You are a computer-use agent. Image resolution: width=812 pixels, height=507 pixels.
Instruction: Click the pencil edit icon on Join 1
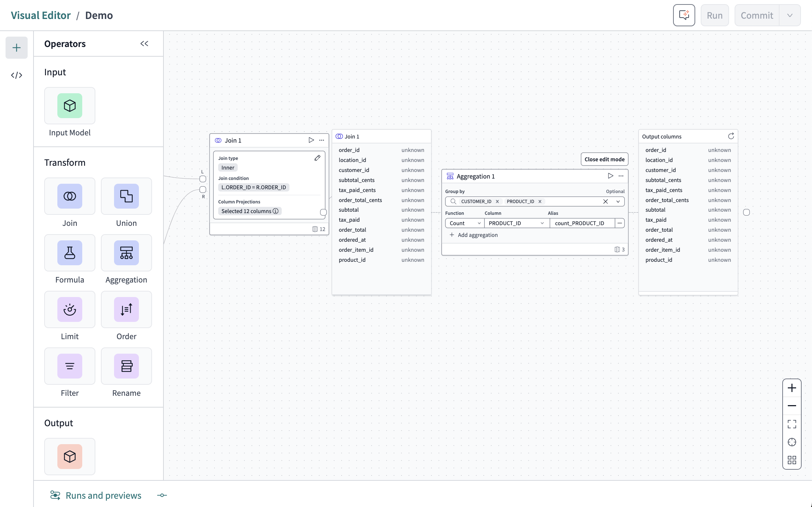click(317, 158)
